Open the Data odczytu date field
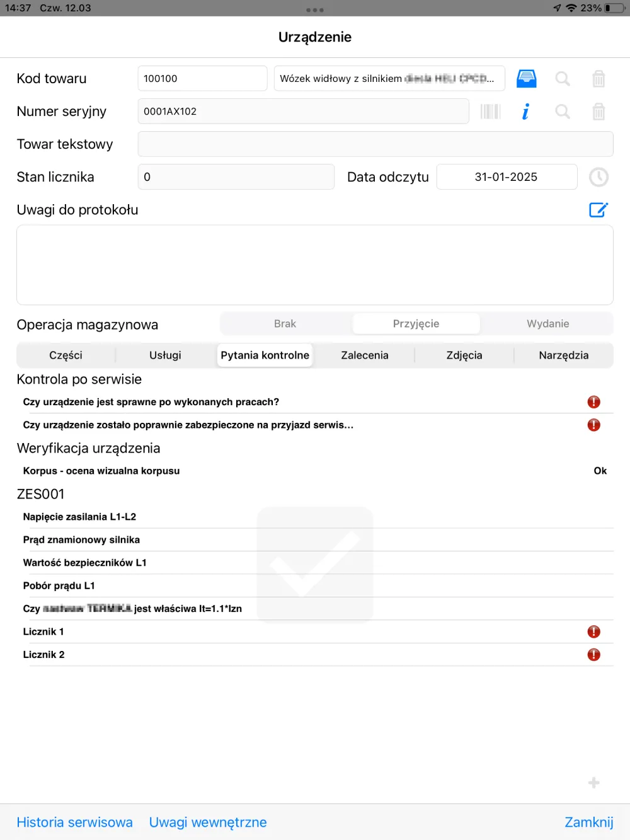630x840 pixels. pos(507,177)
